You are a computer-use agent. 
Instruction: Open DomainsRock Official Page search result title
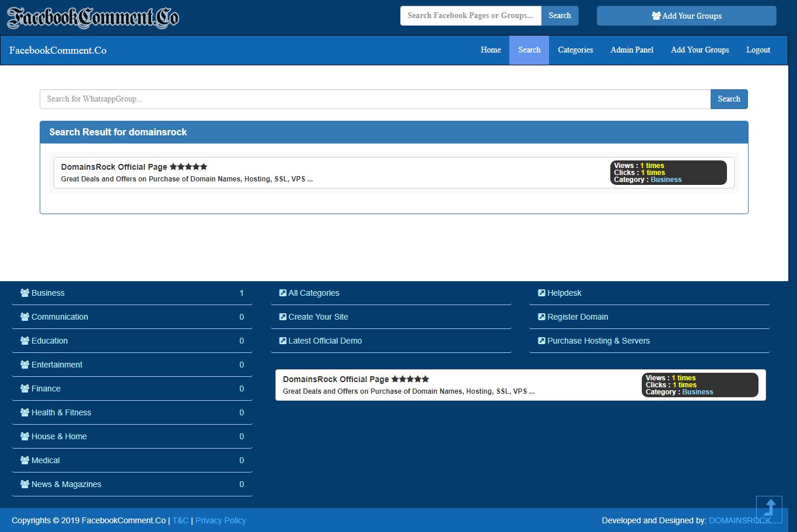click(114, 167)
